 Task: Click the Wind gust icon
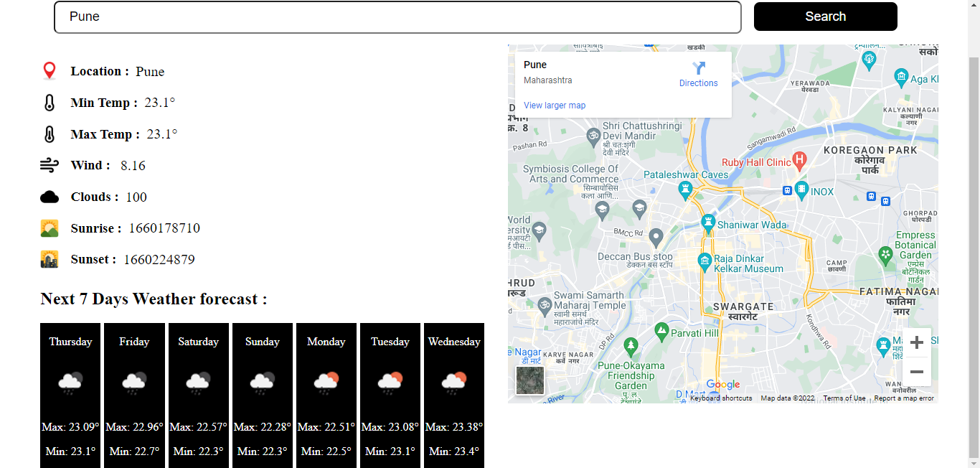[49, 164]
